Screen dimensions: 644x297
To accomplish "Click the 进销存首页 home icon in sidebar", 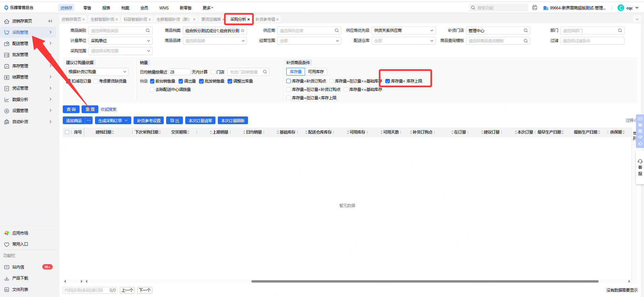I will click(x=6, y=21).
